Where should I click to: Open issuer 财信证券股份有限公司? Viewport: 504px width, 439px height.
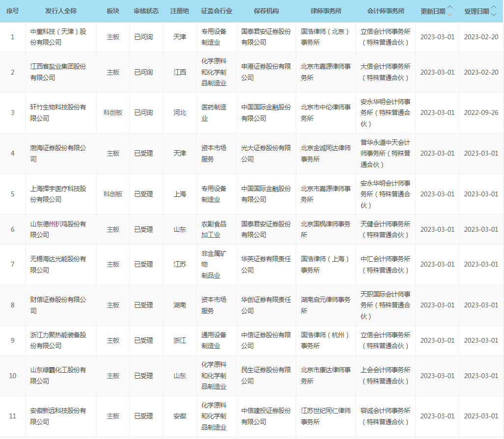click(58, 305)
